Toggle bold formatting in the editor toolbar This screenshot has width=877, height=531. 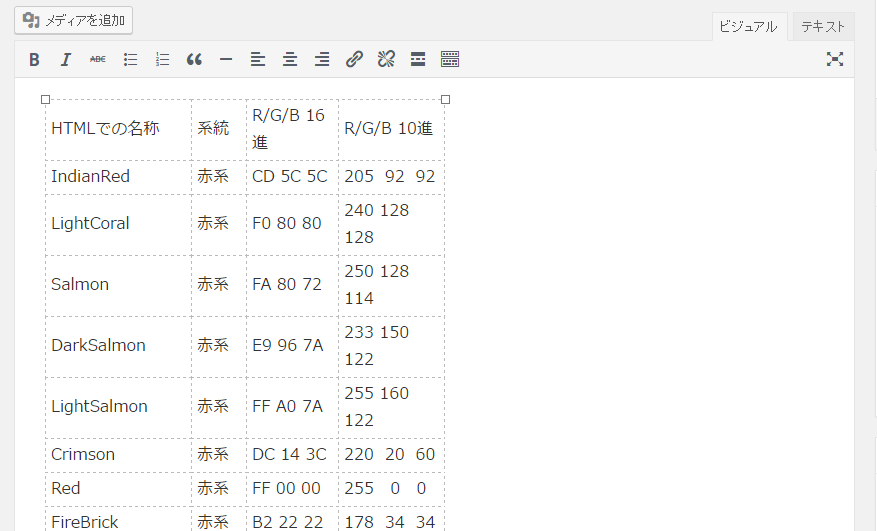coord(34,60)
